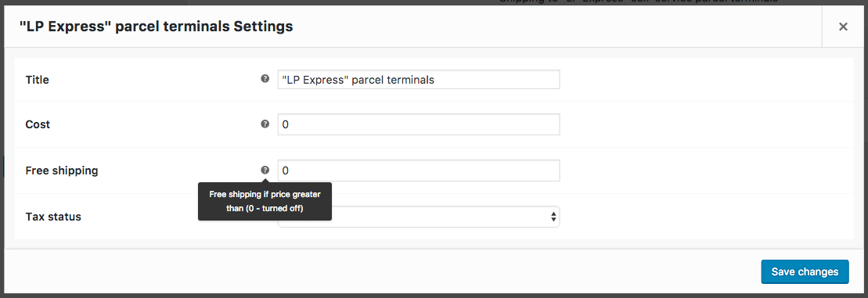Click the Free shipping tooltip bubble
Viewport: 868px width, 298px height.
[x=265, y=201]
